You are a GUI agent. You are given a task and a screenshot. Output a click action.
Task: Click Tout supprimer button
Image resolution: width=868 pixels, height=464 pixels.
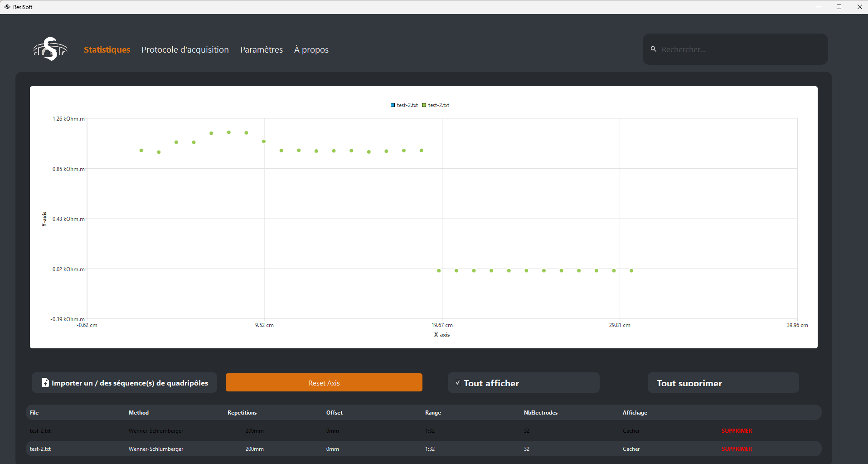(x=723, y=383)
